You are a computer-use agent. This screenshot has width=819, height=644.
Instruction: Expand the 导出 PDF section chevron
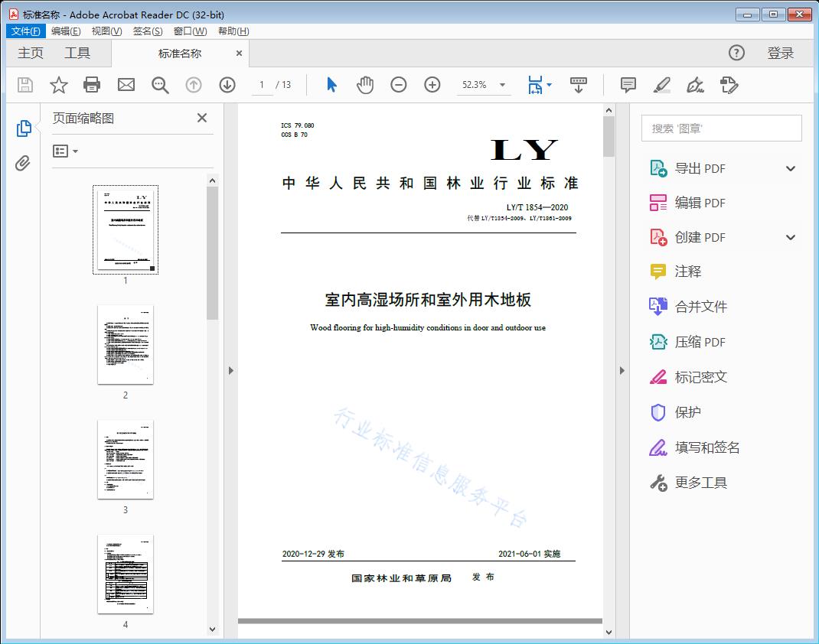click(x=791, y=168)
